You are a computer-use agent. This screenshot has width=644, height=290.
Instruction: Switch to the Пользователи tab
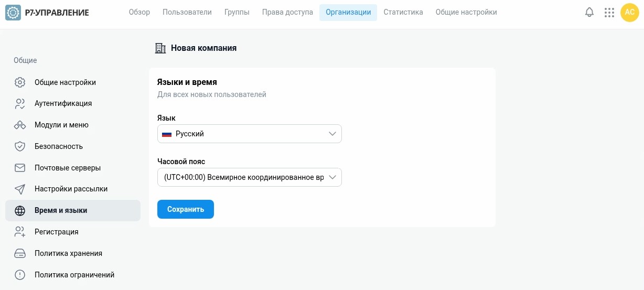[x=187, y=12]
